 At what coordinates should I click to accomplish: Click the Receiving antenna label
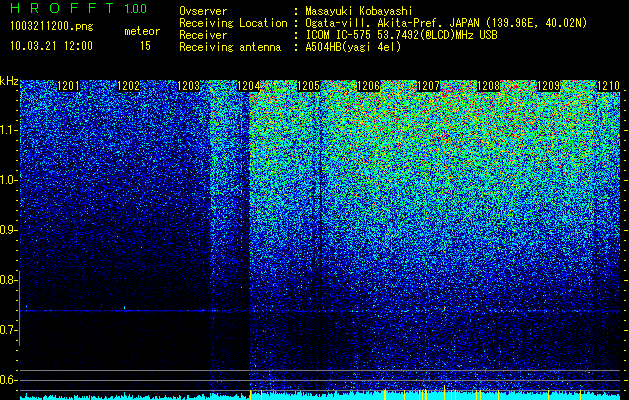230,47
